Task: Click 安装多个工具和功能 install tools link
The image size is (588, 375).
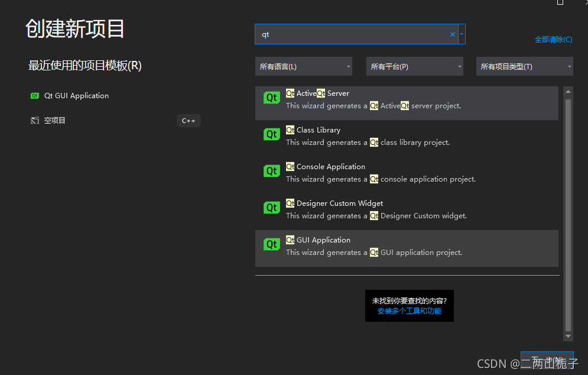Action: click(x=409, y=311)
